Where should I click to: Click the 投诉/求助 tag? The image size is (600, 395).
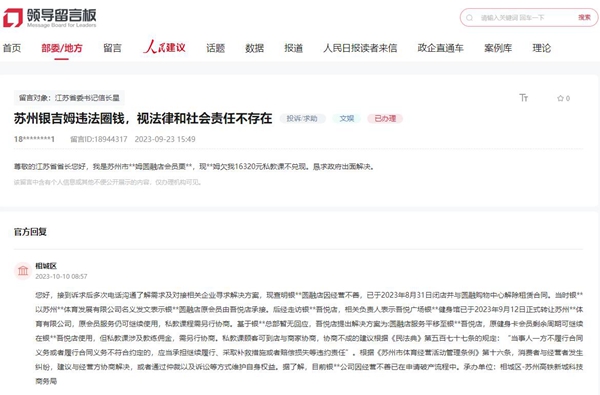pyautogui.click(x=302, y=119)
